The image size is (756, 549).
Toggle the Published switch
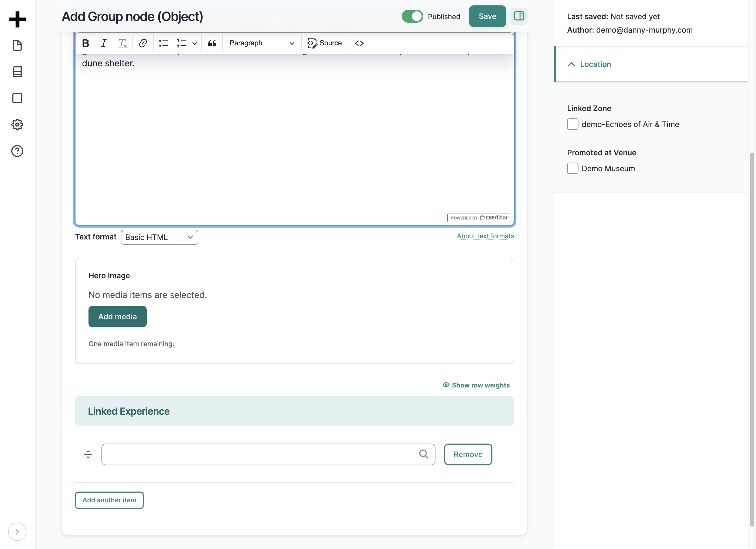tap(412, 16)
